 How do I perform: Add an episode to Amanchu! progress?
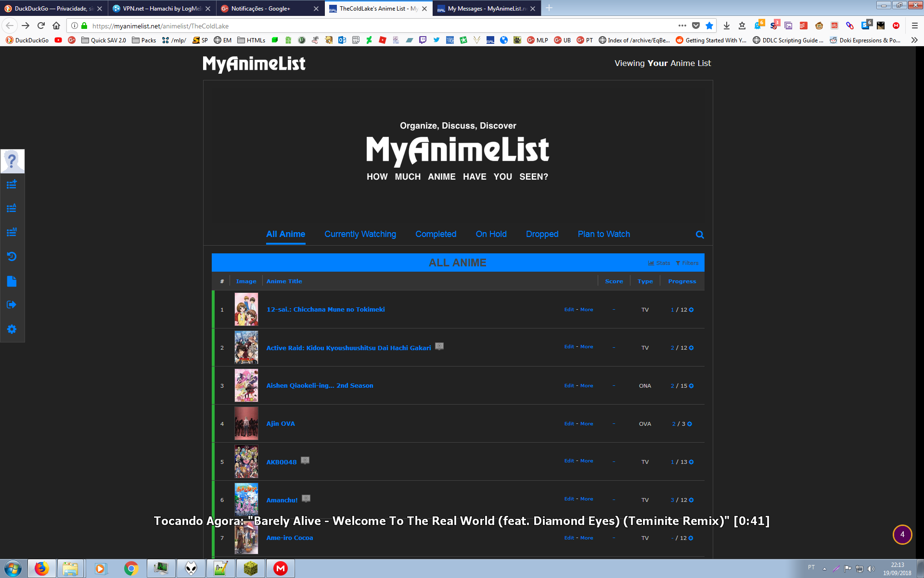(692, 500)
